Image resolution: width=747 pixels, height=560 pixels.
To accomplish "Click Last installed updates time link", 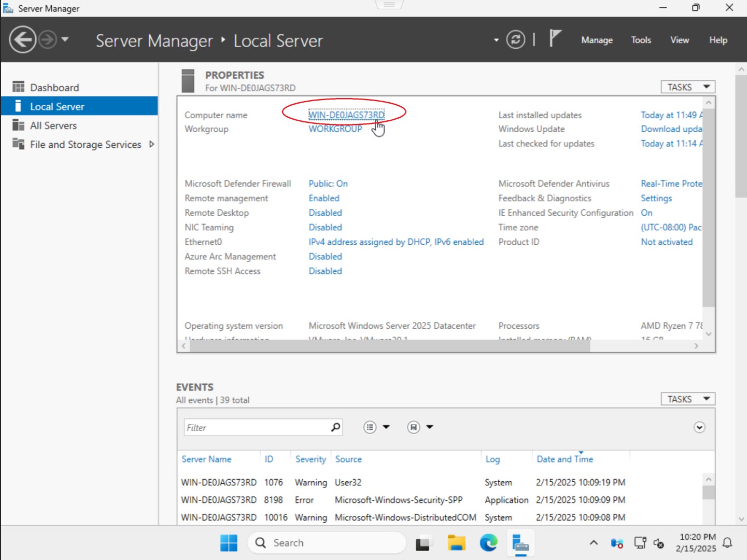I will tap(671, 115).
